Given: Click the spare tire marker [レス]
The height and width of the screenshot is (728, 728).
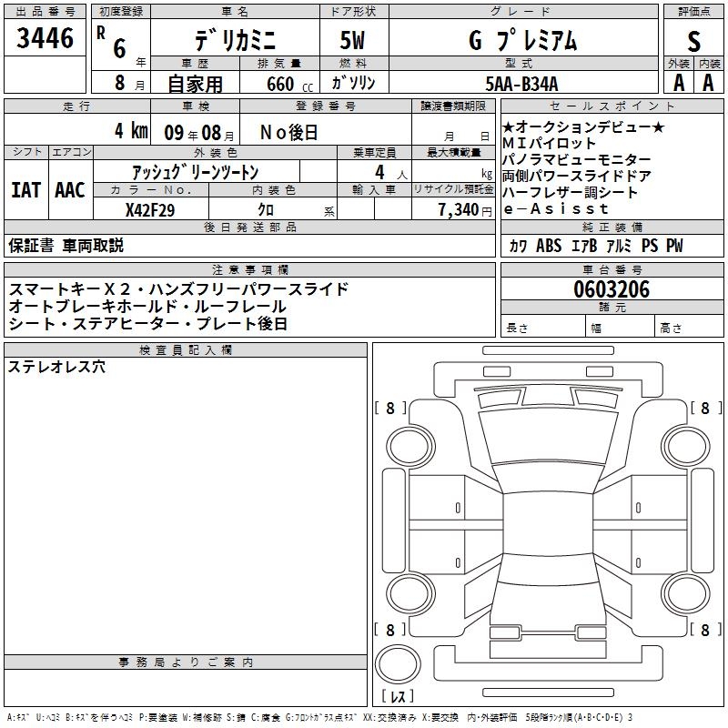Looking at the screenshot, I should tap(398, 696).
